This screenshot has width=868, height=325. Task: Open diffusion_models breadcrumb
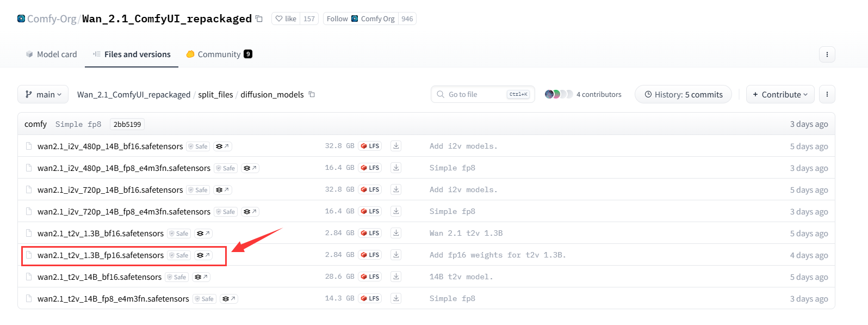tap(272, 94)
